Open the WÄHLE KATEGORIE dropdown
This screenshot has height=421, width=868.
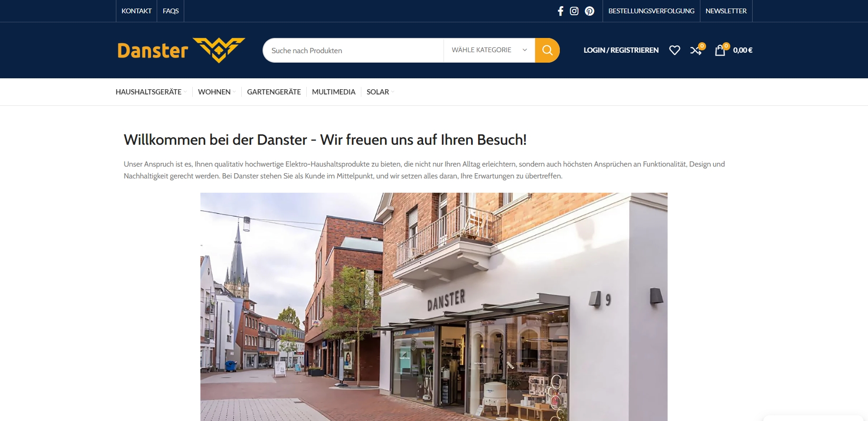489,50
